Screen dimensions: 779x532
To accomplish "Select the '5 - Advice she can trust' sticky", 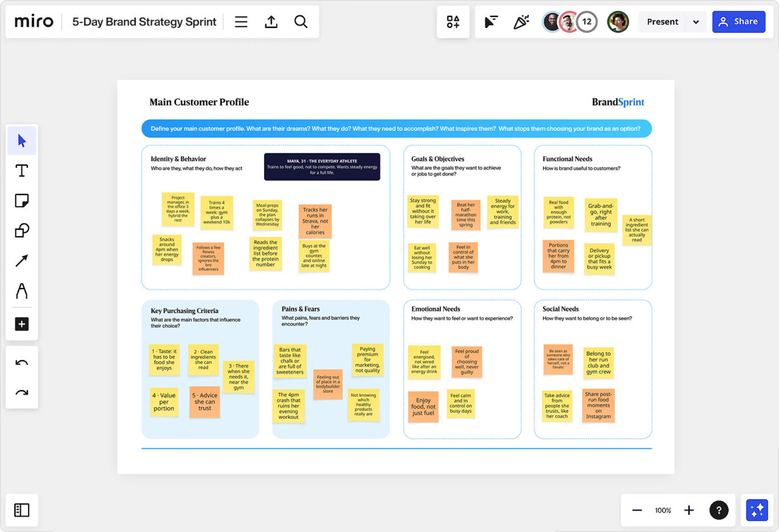I will 205,402.
